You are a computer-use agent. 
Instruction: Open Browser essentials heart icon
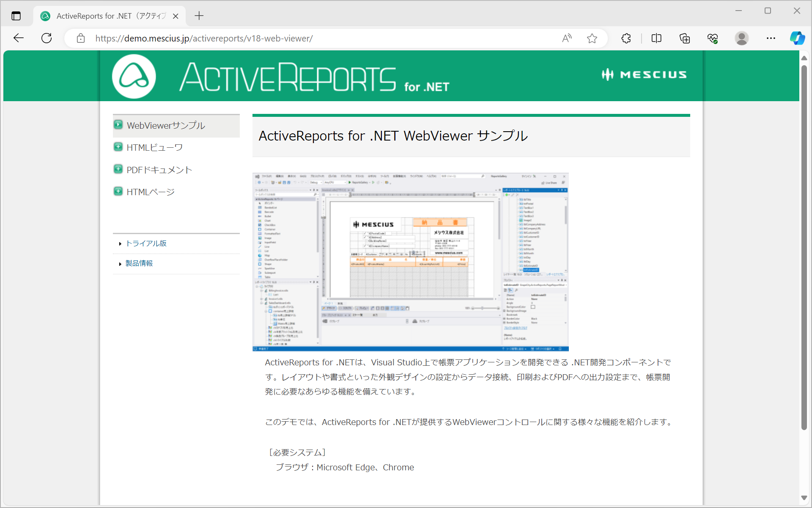tap(713, 39)
